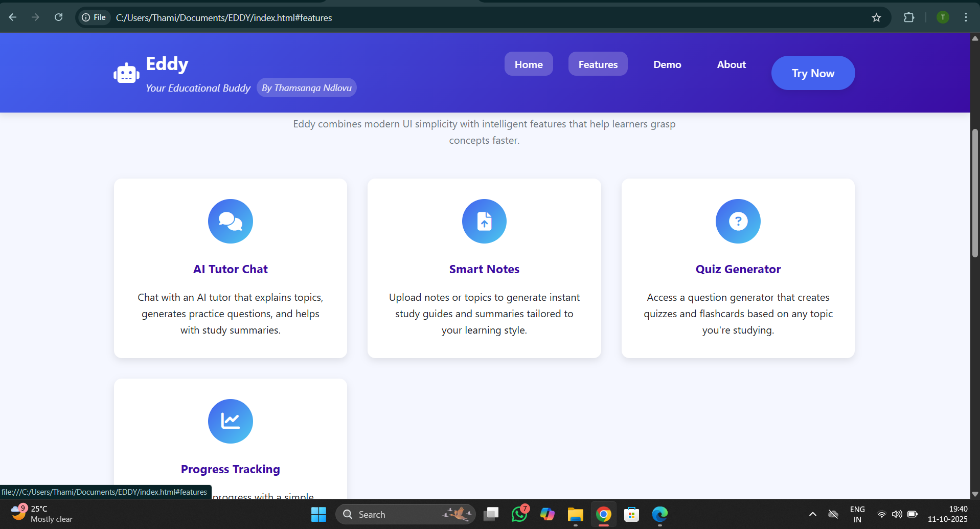View site information via the File chip
Screen dimensions: 980x529
coord(94,17)
